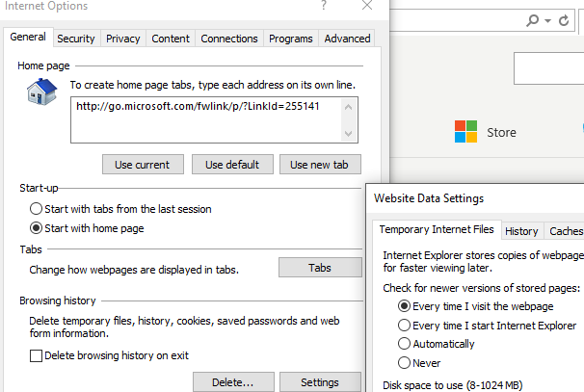Select Start with home page option
Screen dimensions: 584x392
[87, 228]
